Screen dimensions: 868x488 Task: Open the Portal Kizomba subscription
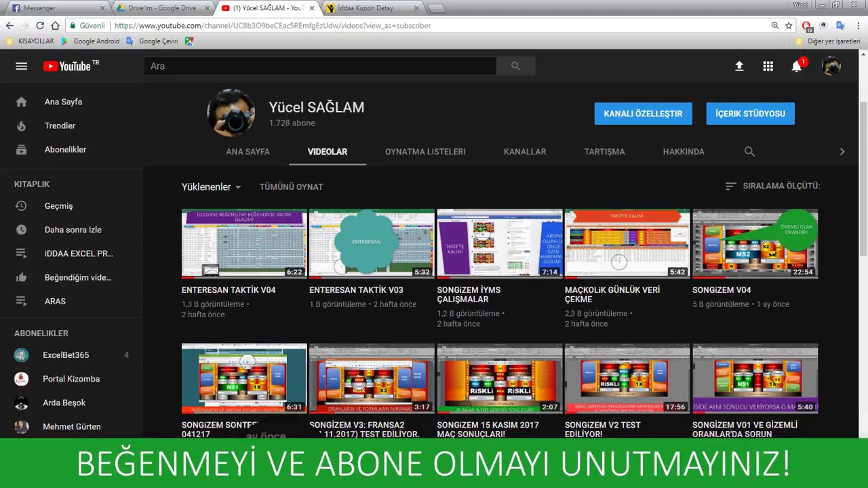(71, 379)
